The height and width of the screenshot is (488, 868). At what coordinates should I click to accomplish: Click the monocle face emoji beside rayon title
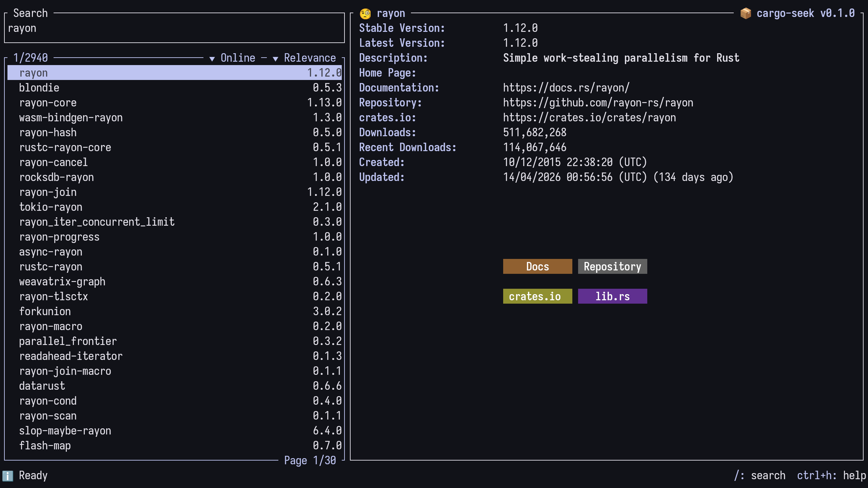tap(365, 14)
